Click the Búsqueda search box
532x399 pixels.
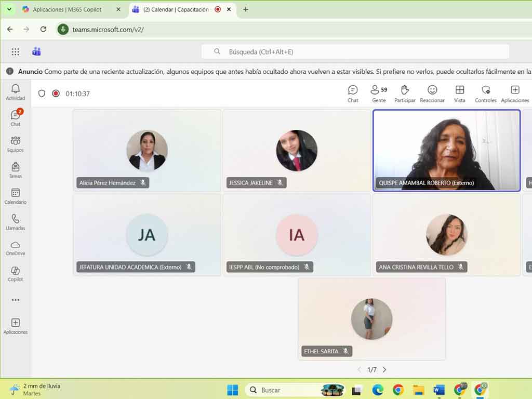coord(355,52)
